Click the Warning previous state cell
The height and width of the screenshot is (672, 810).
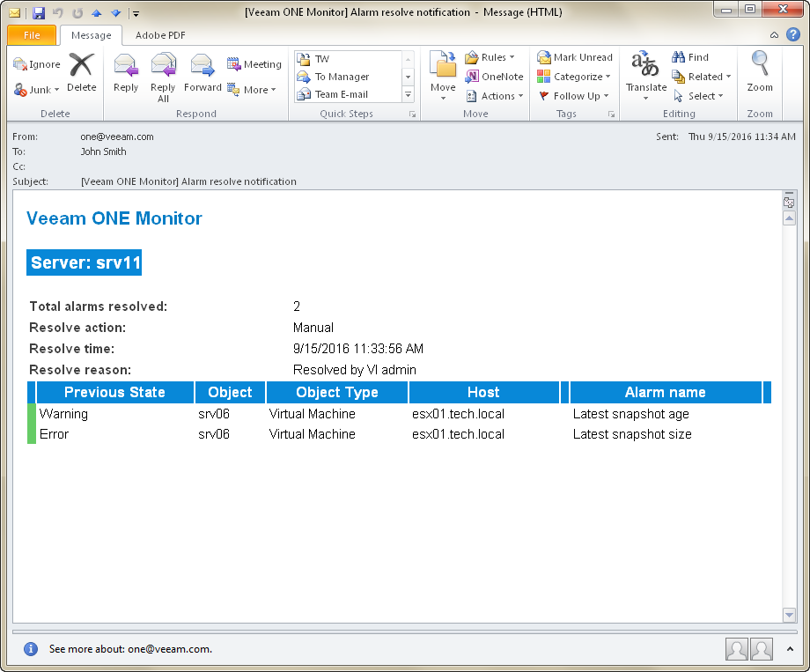63,414
